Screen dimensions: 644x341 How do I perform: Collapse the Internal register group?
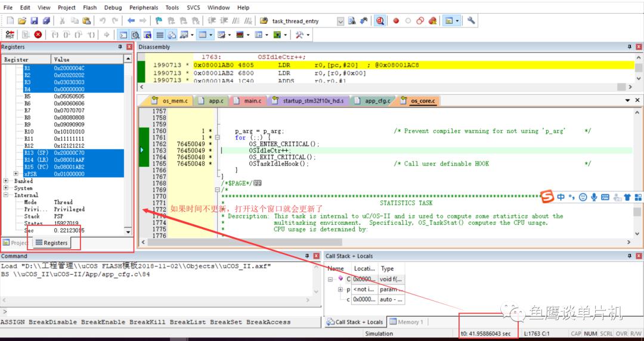click(x=6, y=195)
